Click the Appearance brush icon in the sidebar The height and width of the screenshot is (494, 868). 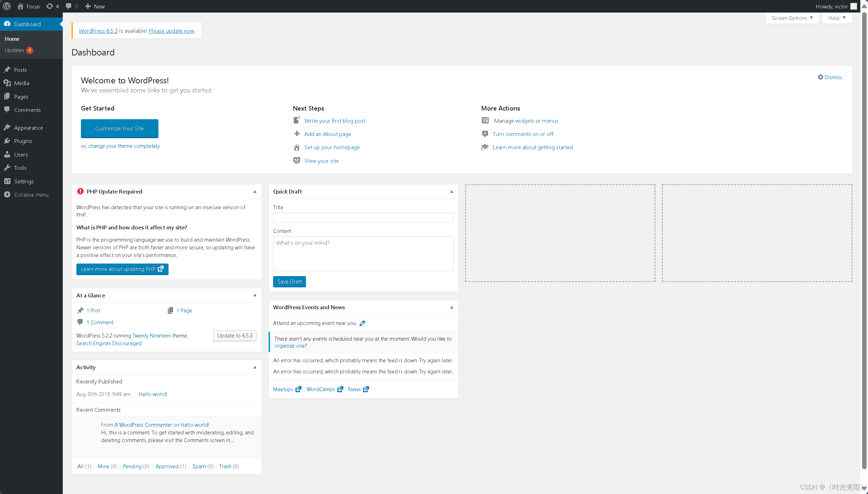[x=7, y=127]
